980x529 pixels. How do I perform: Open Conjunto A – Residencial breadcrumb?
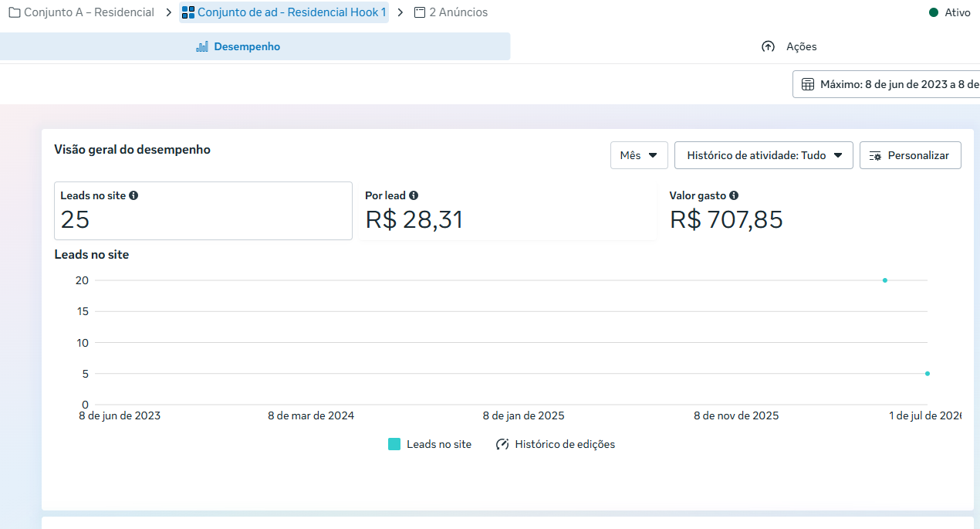[89, 12]
